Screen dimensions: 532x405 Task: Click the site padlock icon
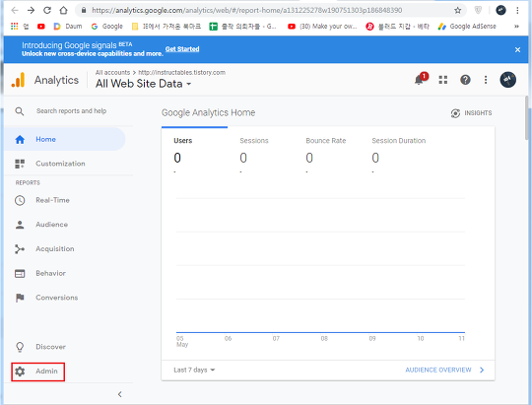click(83, 10)
